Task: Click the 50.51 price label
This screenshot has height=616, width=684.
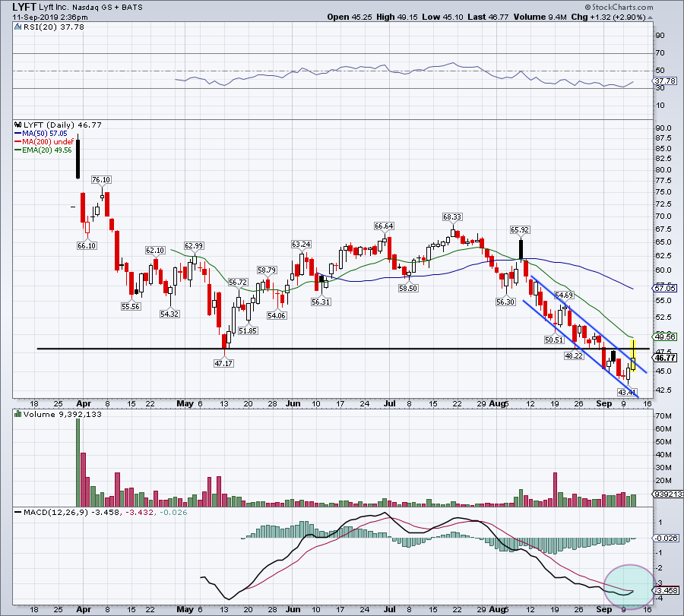Action: (x=554, y=340)
